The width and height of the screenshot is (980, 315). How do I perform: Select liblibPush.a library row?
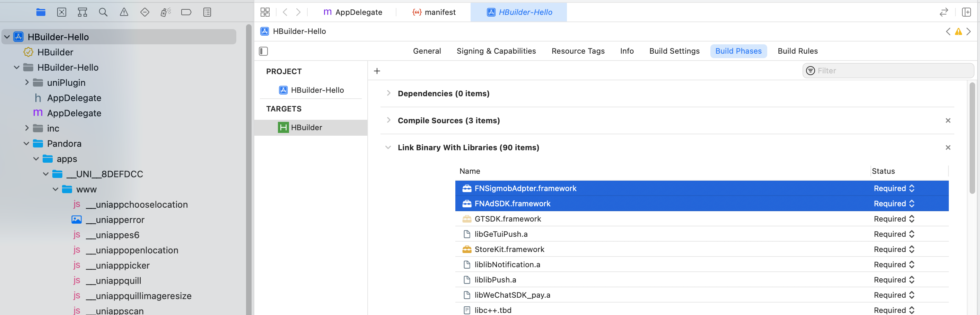pyautogui.click(x=702, y=280)
